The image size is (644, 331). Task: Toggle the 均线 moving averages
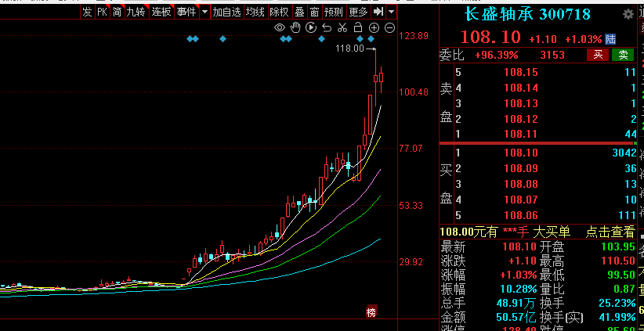pos(255,12)
